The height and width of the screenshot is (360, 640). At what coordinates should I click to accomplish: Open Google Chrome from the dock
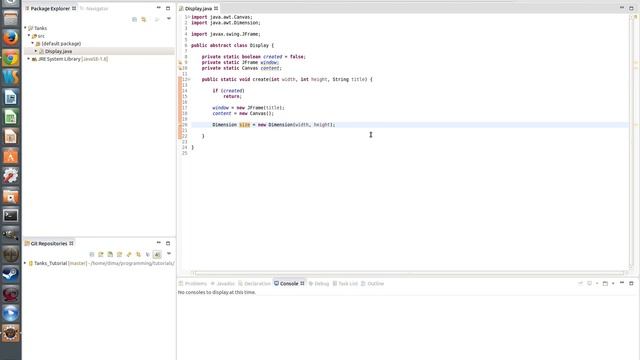[11, 58]
